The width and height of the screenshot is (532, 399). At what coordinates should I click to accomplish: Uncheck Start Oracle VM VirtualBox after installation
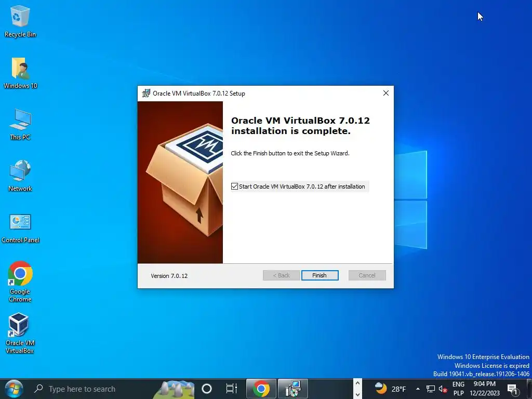tap(234, 187)
